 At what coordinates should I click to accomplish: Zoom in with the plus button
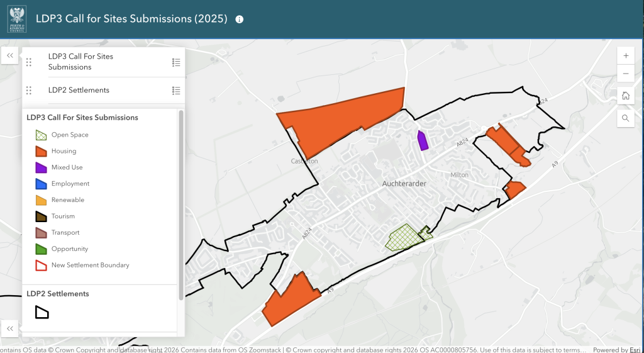(625, 55)
